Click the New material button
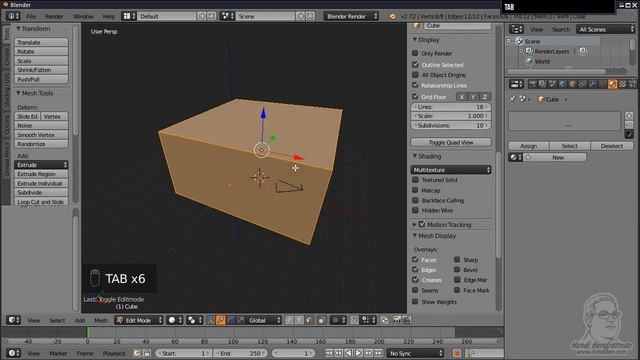 [558, 157]
